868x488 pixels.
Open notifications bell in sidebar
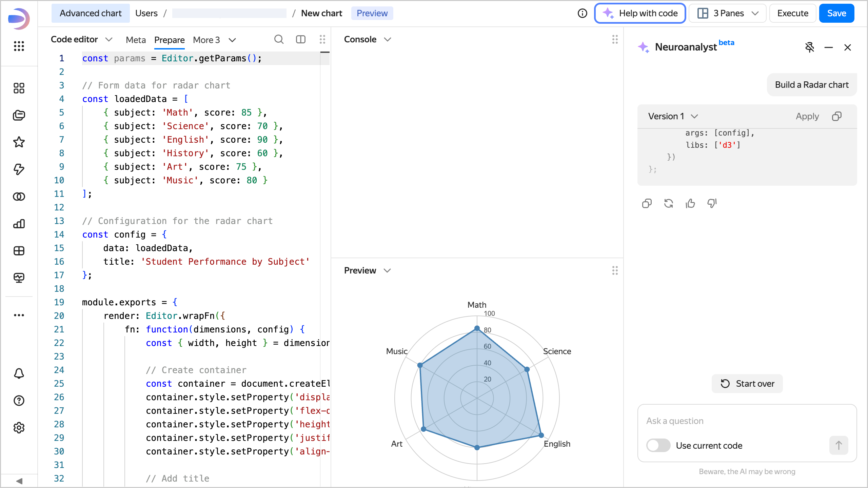(19, 373)
